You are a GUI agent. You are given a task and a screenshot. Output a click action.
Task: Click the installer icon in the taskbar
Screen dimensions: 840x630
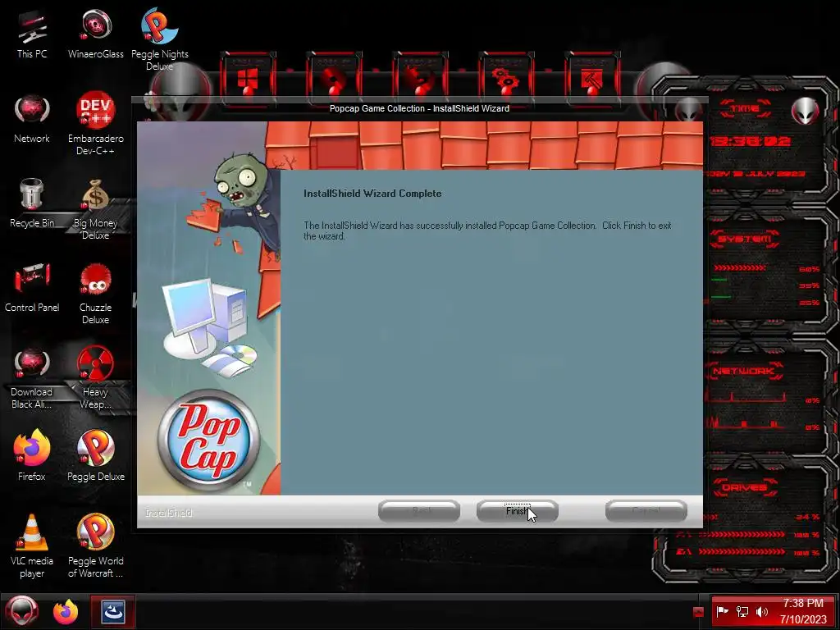[x=112, y=612]
